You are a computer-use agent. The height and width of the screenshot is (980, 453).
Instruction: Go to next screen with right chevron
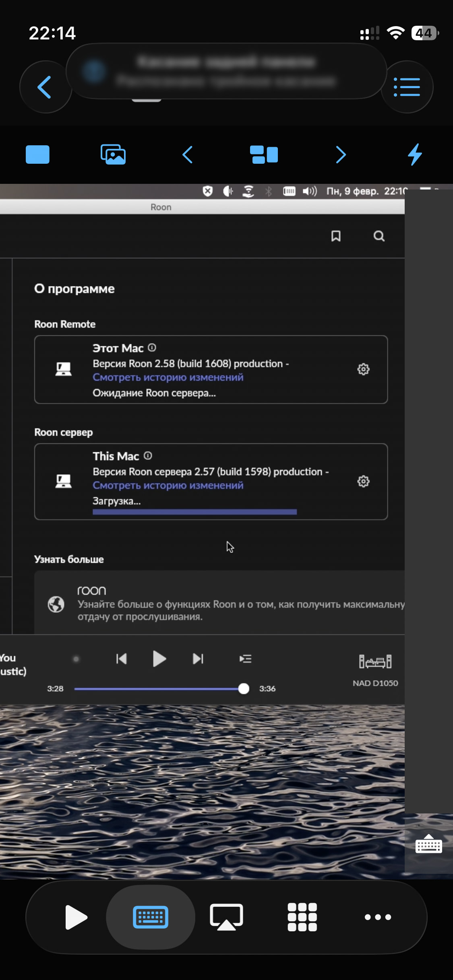tap(341, 154)
